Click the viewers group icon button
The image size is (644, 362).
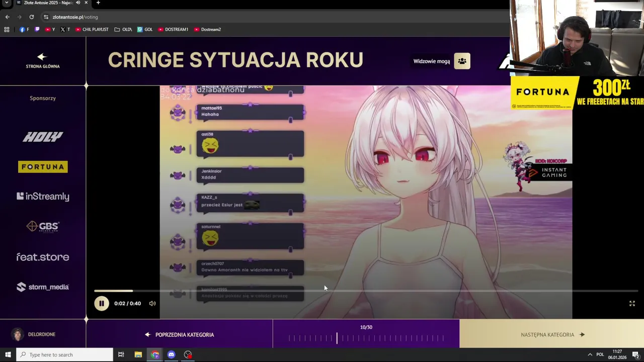[x=462, y=61]
